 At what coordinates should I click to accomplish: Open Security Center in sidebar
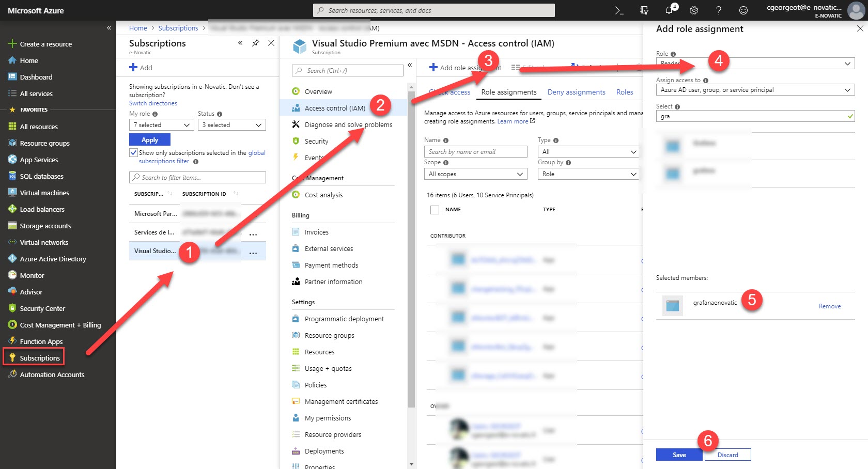coord(42,308)
